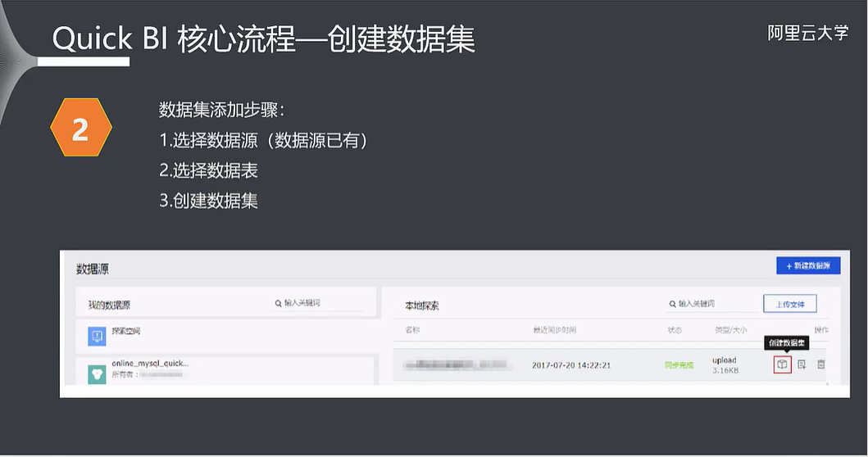This screenshot has width=868, height=457.
Task: Click the search magnifier in 我的数据源
Action: [x=278, y=303]
